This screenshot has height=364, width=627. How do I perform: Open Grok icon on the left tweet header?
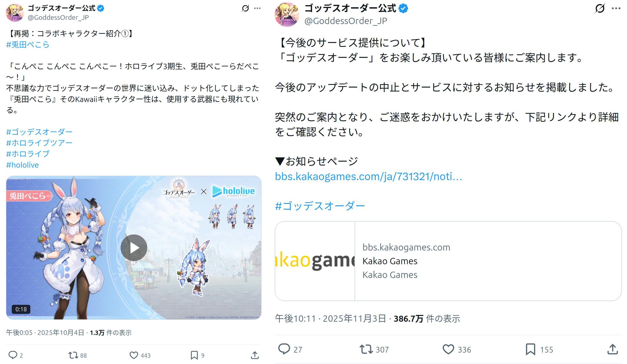click(x=245, y=8)
